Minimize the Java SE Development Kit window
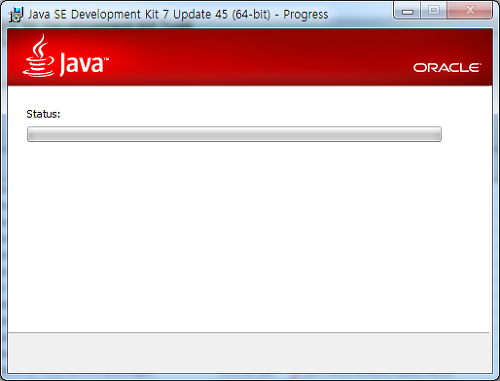 click(x=407, y=10)
